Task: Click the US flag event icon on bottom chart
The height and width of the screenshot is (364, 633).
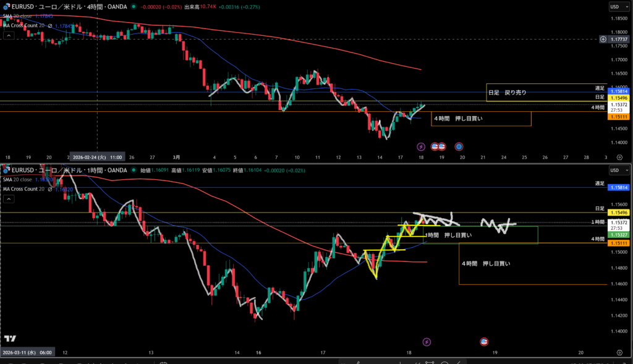Action: click(x=484, y=341)
